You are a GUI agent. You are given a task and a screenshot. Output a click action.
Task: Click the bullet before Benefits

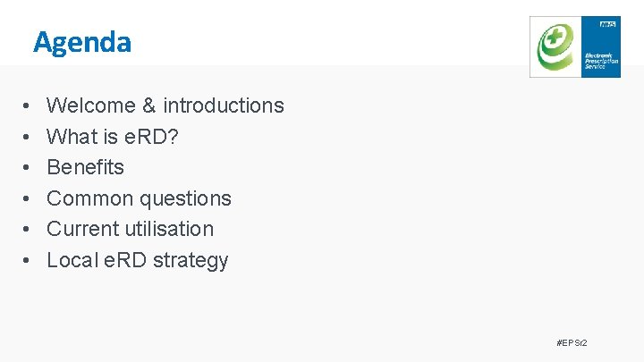(x=30, y=168)
